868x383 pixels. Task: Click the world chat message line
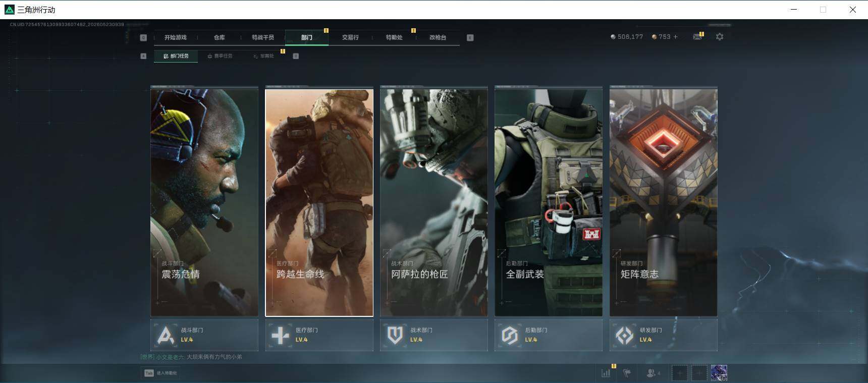(x=191, y=357)
